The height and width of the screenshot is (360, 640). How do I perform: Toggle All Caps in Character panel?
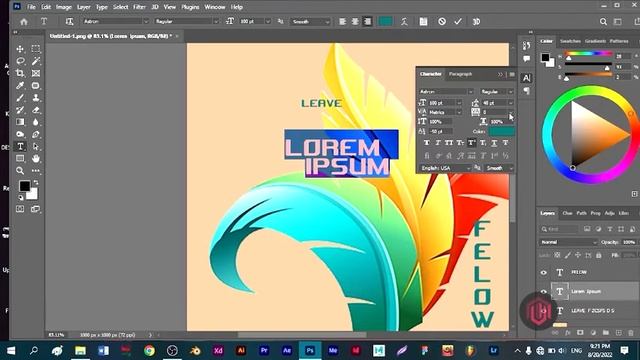coord(449,143)
